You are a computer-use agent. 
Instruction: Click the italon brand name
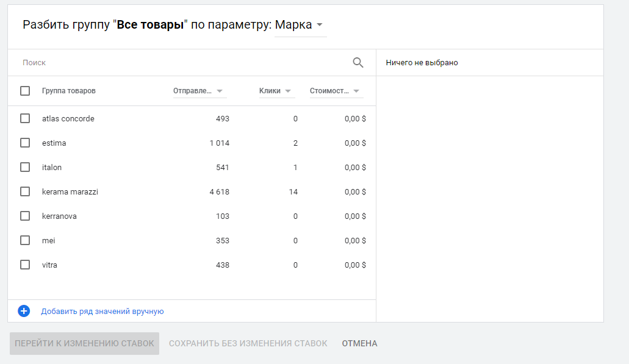tap(52, 168)
